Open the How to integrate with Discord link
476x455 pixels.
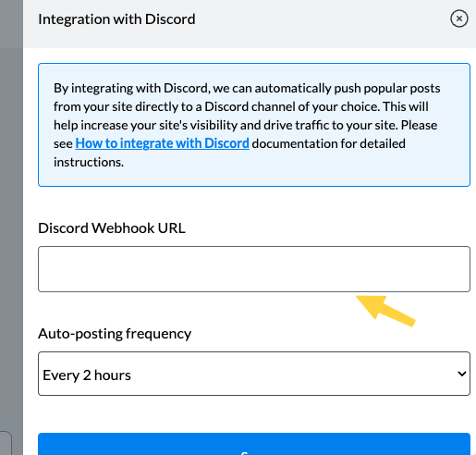click(162, 143)
